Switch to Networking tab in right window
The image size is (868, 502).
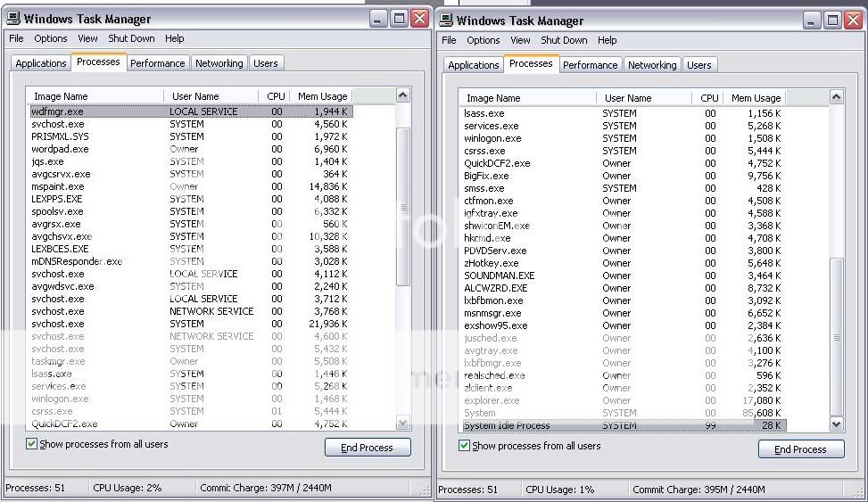(x=652, y=65)
